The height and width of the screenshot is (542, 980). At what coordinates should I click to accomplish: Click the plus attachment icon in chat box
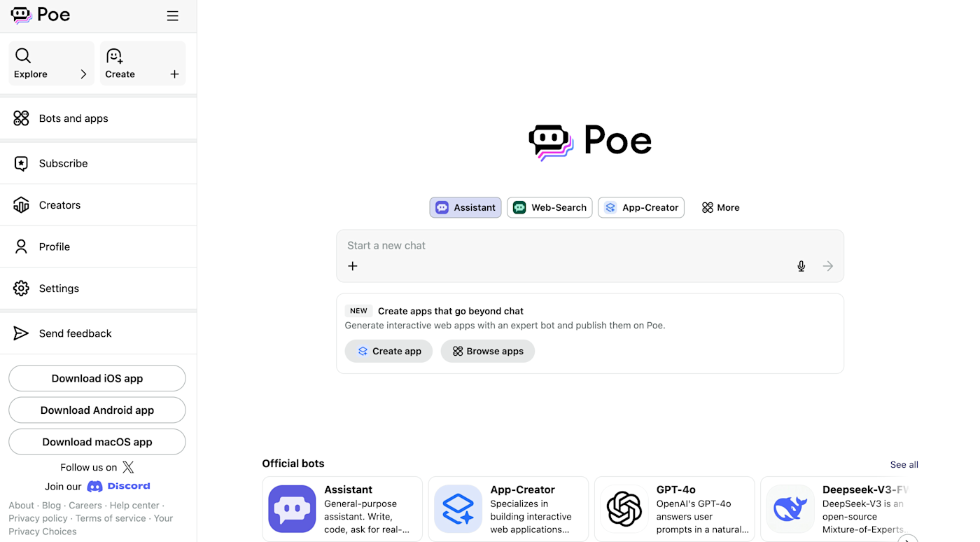click(353, 266)
